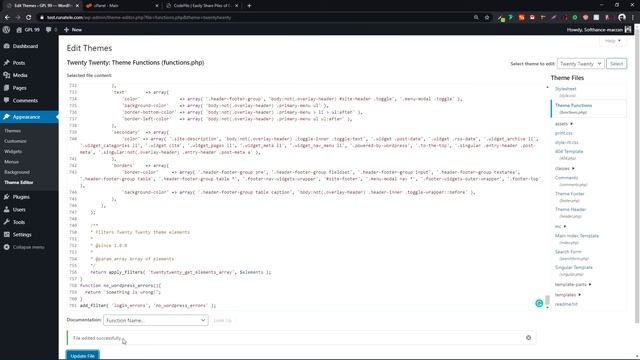Screen dimensions: 640x360
Task: Go back in the browser
Action: tap(7, 18)
